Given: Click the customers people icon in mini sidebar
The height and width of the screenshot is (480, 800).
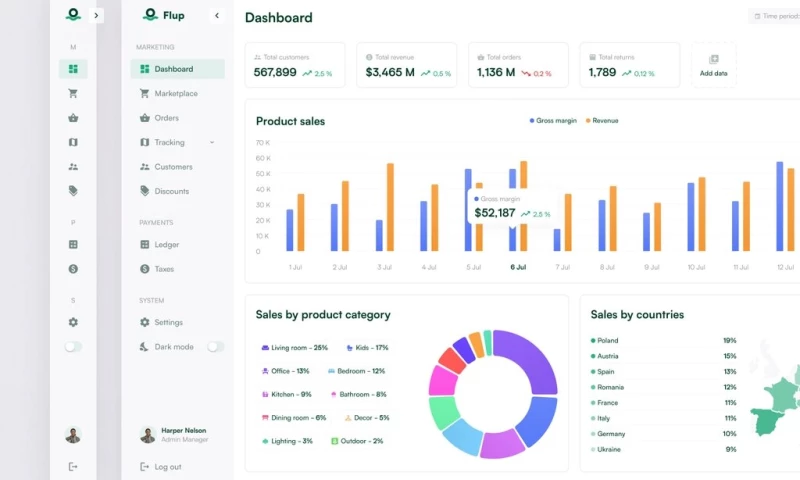Looking at the screenshot, I should point(73,167).
